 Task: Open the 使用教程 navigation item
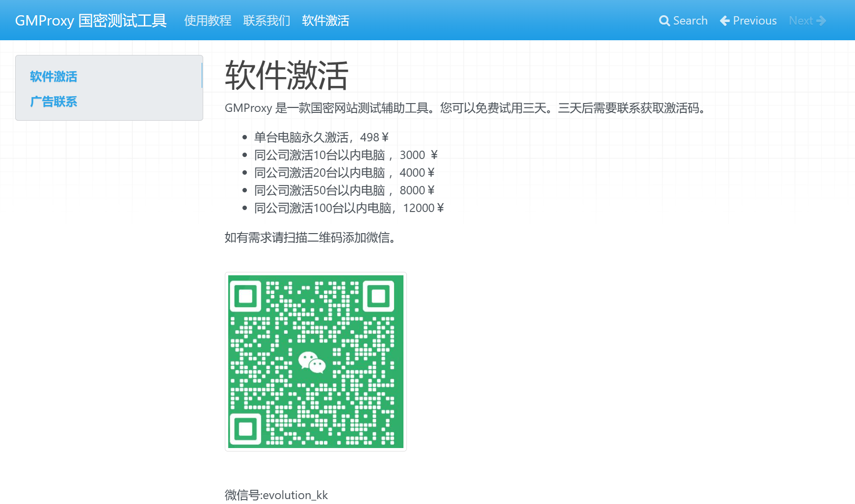[x=208, y=21]
